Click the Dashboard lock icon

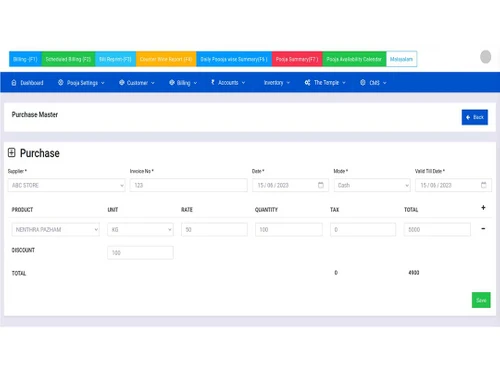pyautogui.click(x=14, y=82)
